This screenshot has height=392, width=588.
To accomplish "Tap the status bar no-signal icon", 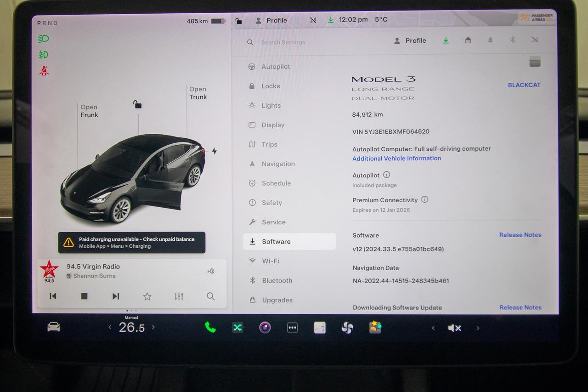I will click(313, 20).
